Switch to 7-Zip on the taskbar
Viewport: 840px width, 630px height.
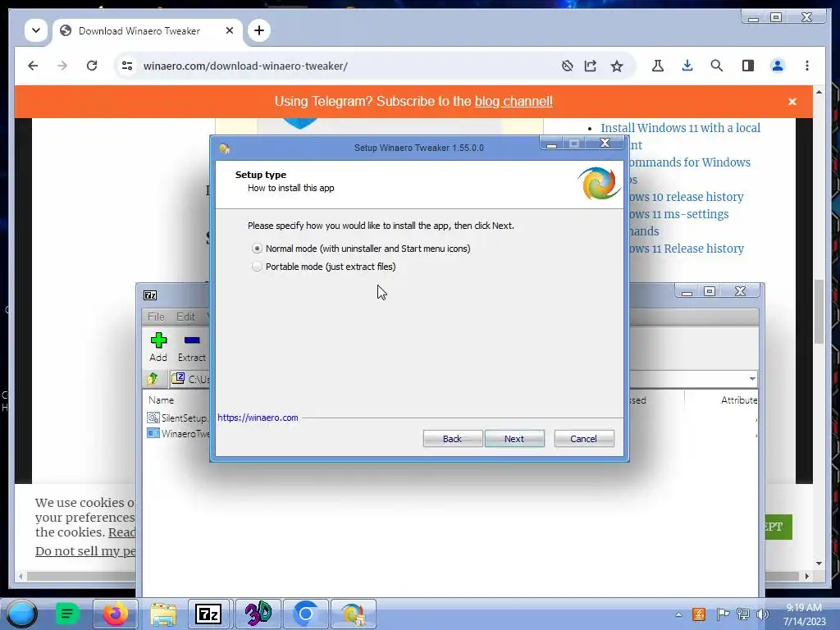[x=209, y=614]
